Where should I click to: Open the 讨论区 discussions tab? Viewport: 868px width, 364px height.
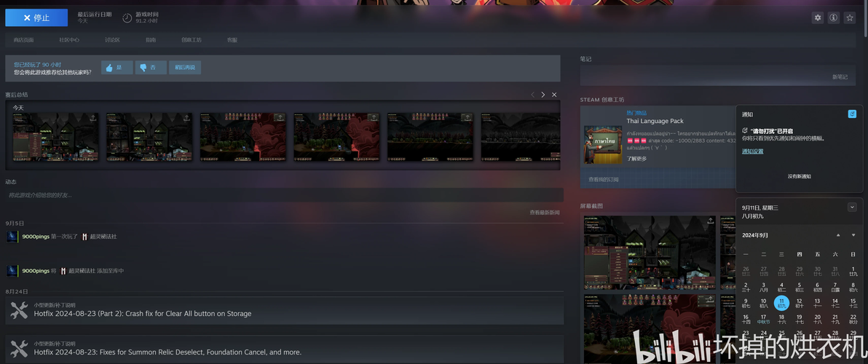[112, 40]
